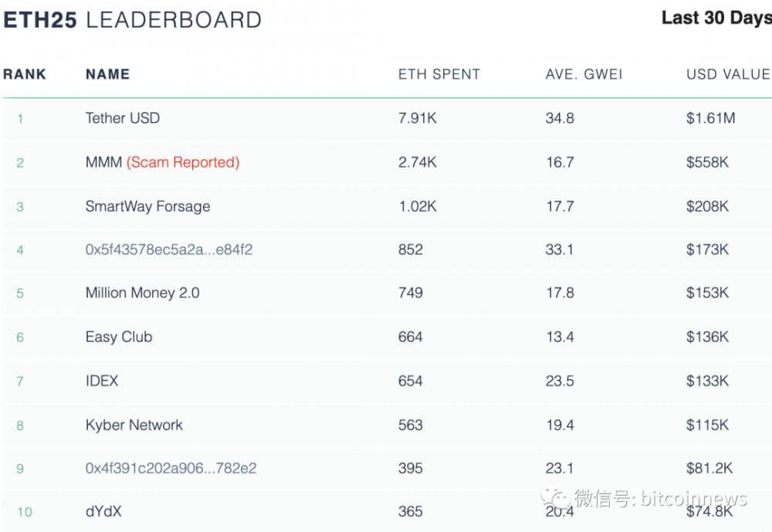This screenshot has width=772, height=532.
Task: Open the Kyber Network entry
Action: [134, 425]
